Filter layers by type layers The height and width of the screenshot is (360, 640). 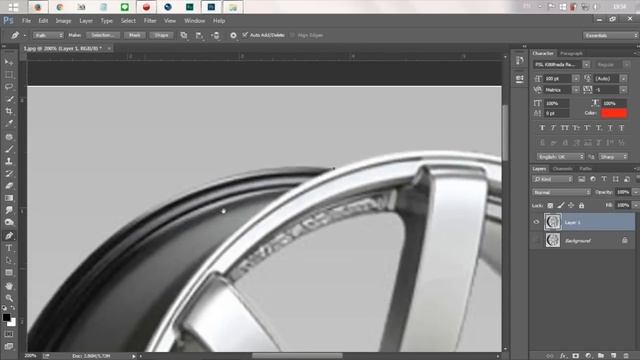(604, 179)
